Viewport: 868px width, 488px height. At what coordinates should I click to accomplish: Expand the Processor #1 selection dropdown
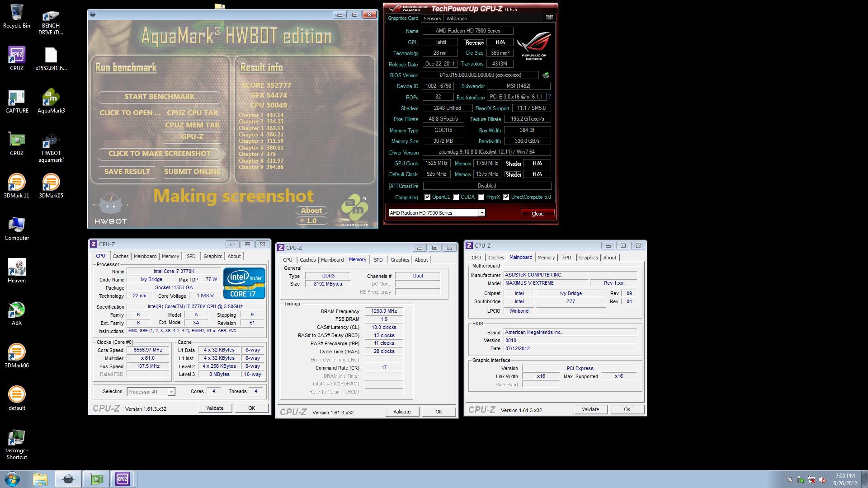171,392
